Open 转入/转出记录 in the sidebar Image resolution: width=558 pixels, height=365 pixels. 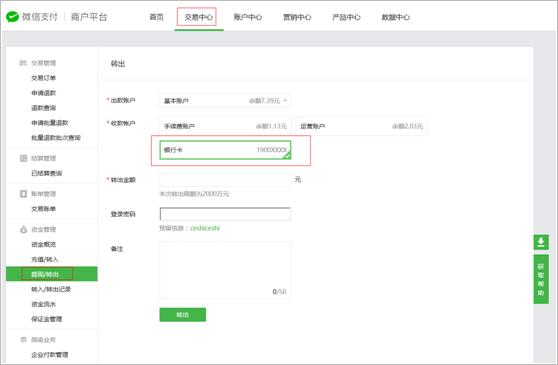pos(51,289)
